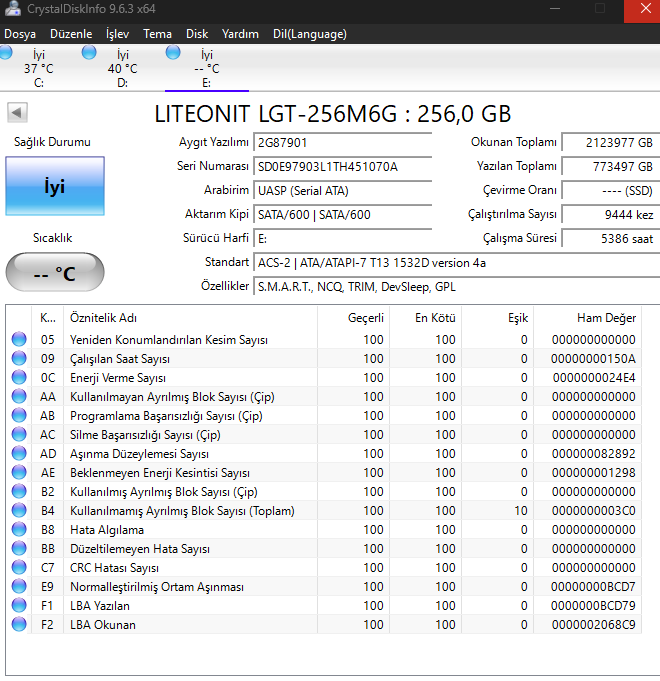This screenshot has width=660, height=681.
Task: Click status orb for attribute F1
Action: (19, 605)
